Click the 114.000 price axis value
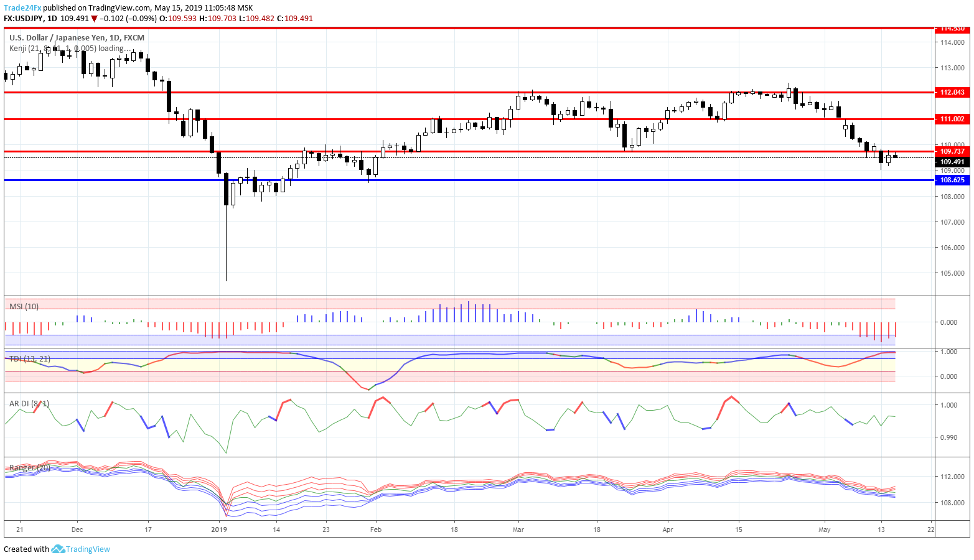The image size is (974, 560). [952, 42]
